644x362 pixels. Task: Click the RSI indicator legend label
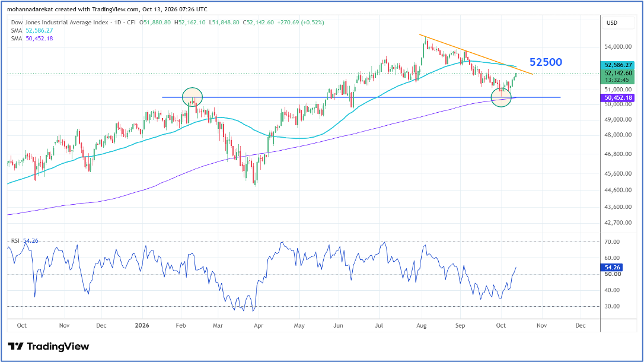pos(15,240)
